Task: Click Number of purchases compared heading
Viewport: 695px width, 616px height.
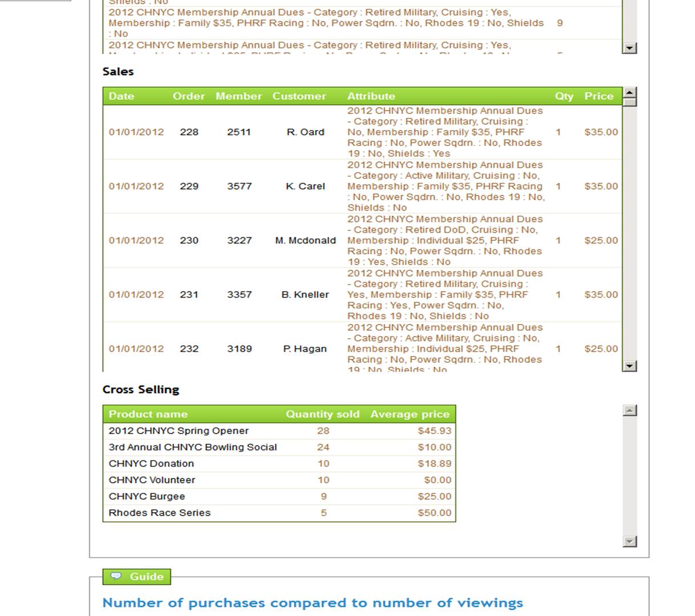Action: tap(313, 603)
